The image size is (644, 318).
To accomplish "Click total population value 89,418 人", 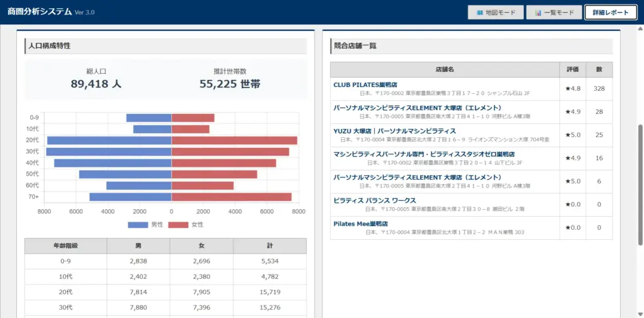I will click(x=96, y=84).
